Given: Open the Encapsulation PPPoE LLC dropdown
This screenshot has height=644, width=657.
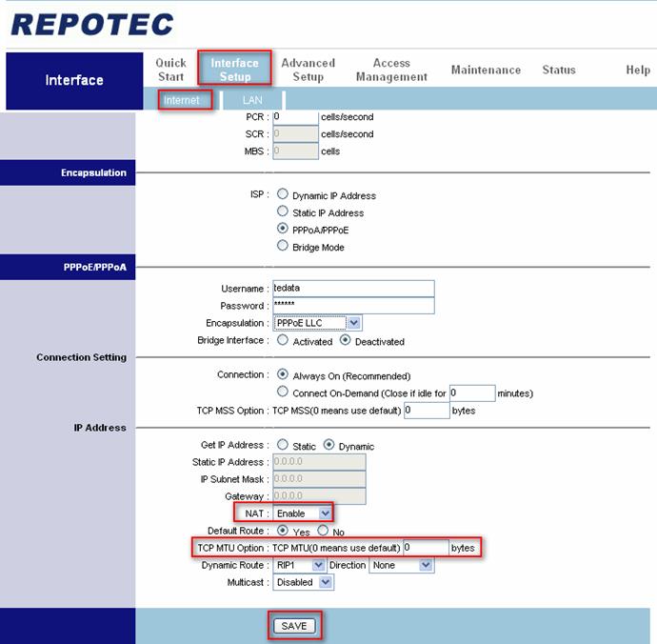Looking at the screenshot, I should coord(317,323).
